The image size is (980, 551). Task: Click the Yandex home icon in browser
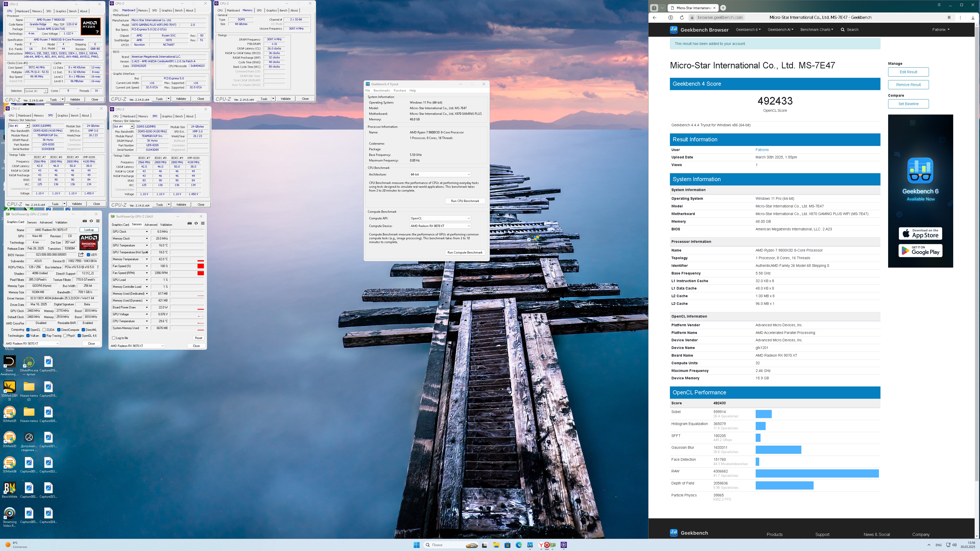click(671, 18)
